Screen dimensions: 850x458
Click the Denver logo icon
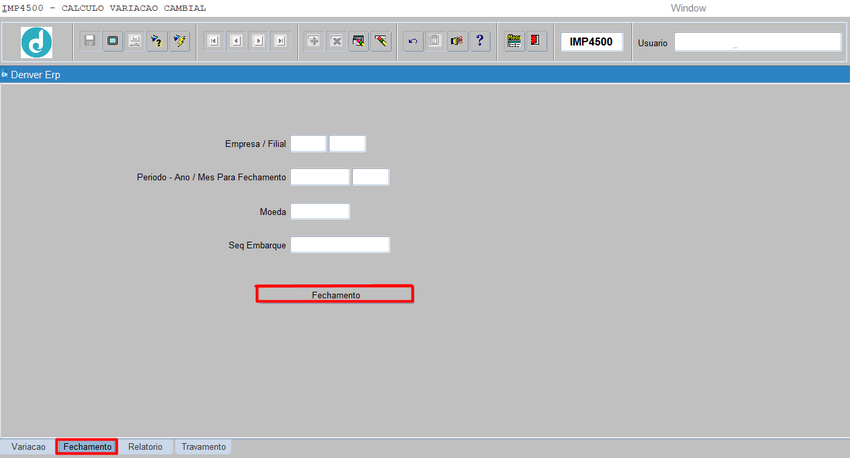pyautogui.click(x=37, y=42)
